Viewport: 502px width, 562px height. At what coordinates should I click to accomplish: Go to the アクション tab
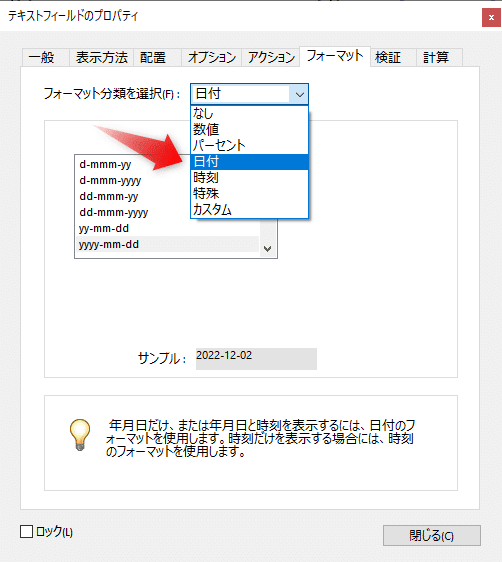point(271,57)
